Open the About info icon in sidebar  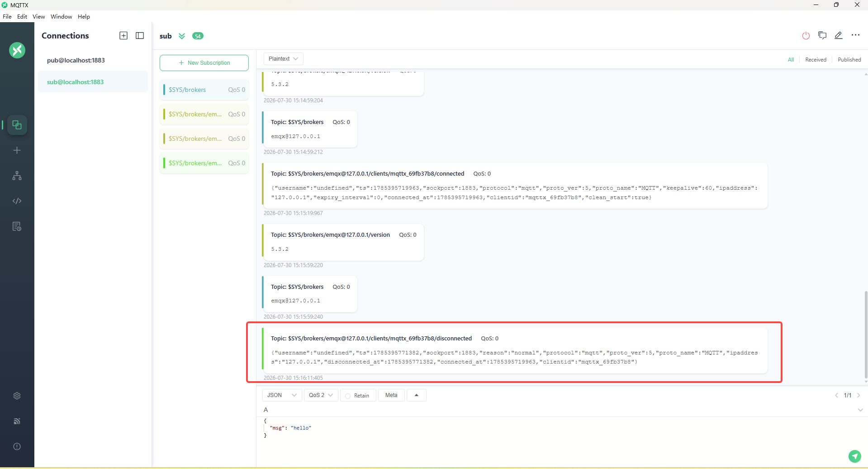tap(17, 446)
